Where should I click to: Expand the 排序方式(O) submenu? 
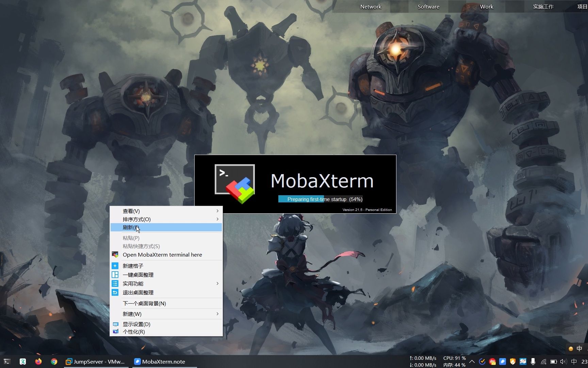(166, 219)
